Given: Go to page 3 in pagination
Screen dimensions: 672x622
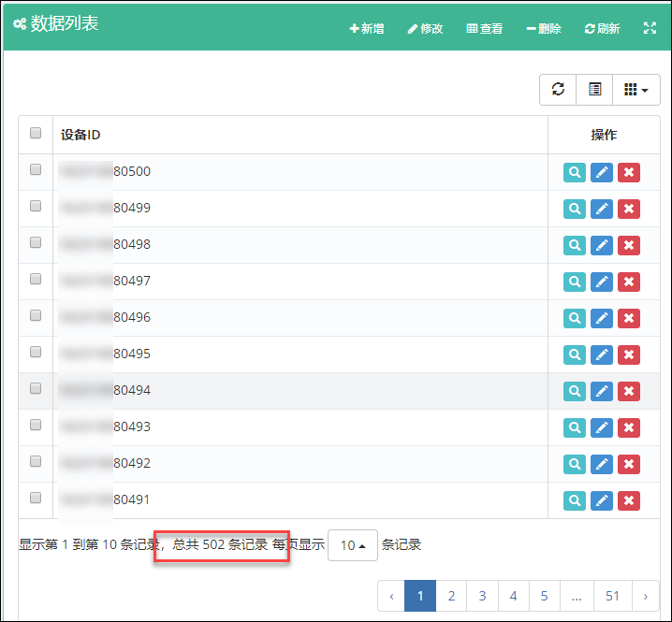Looking at the screenshot, I should point(482,596).
